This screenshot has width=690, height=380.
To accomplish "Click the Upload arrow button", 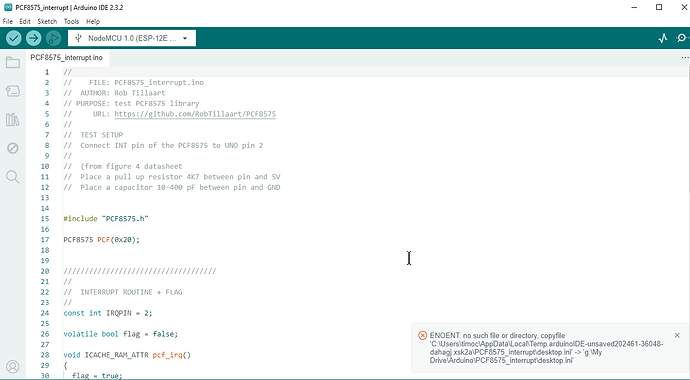I will [33, 38].
